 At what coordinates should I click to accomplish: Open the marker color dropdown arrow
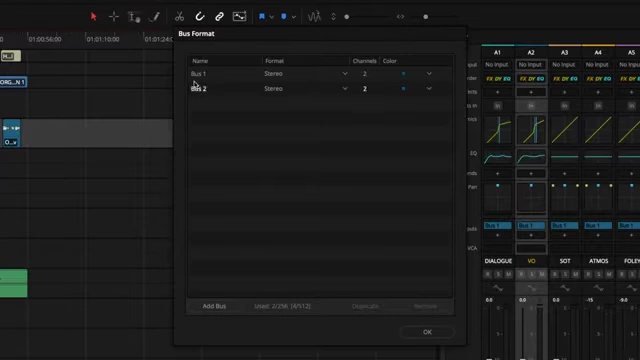point(293,17)
